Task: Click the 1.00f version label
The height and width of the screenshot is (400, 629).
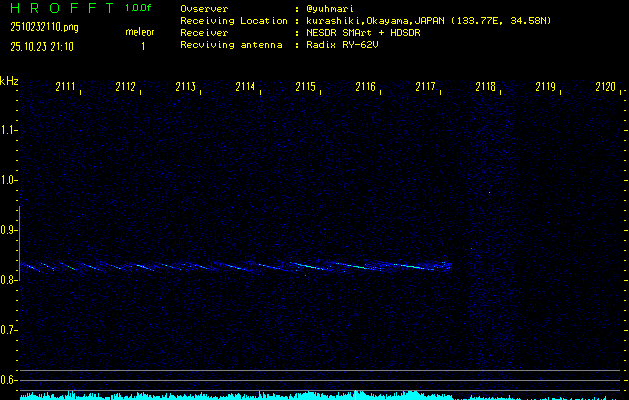Action: point(139,8)
